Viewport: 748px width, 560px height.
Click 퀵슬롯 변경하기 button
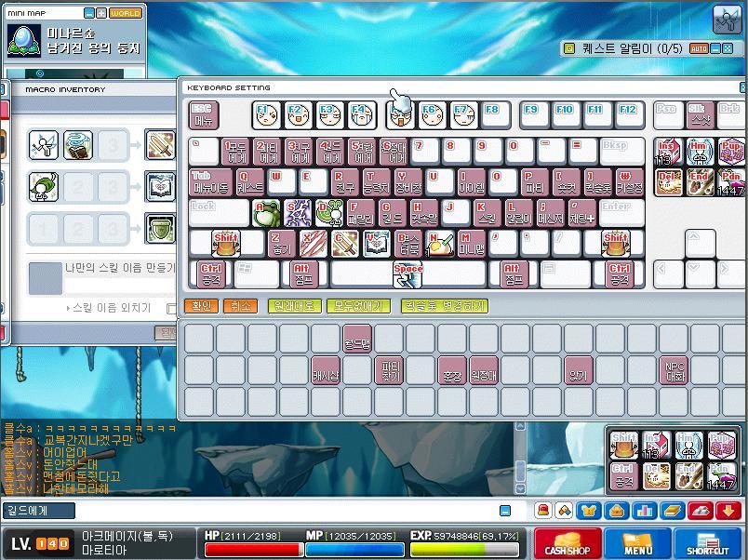click(445, 306)
